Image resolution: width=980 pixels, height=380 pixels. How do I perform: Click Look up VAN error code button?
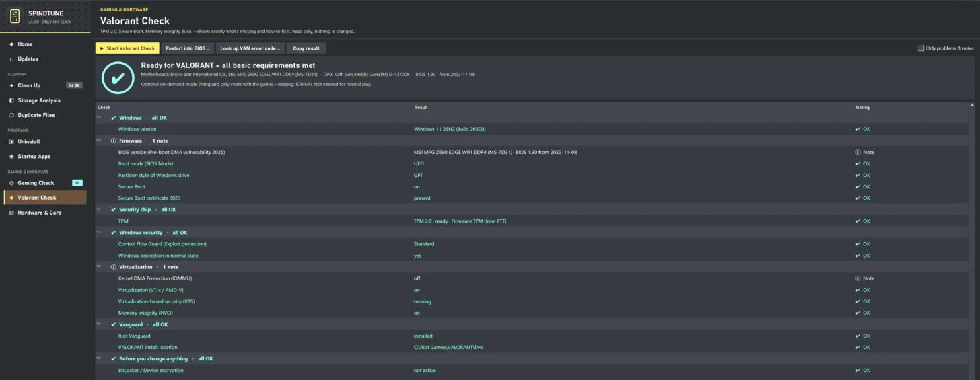[250, 48]
